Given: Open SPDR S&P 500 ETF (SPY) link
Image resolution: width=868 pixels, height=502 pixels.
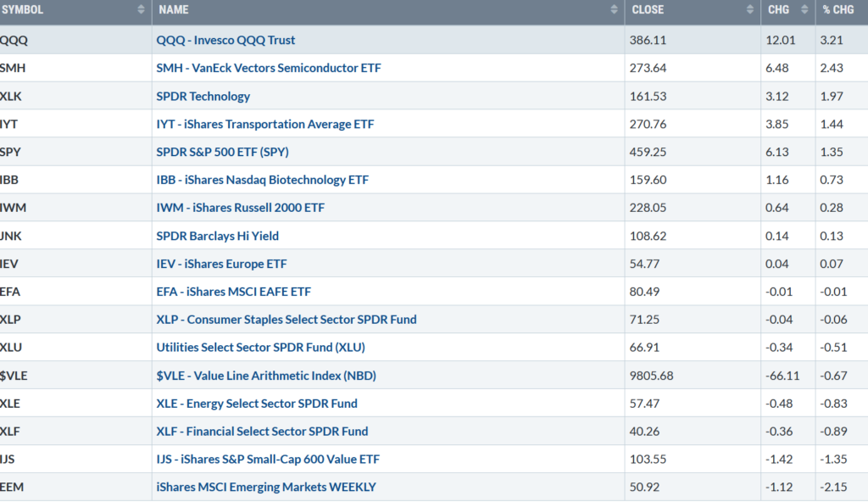Looking at the screenshot, I should [223, 152].
